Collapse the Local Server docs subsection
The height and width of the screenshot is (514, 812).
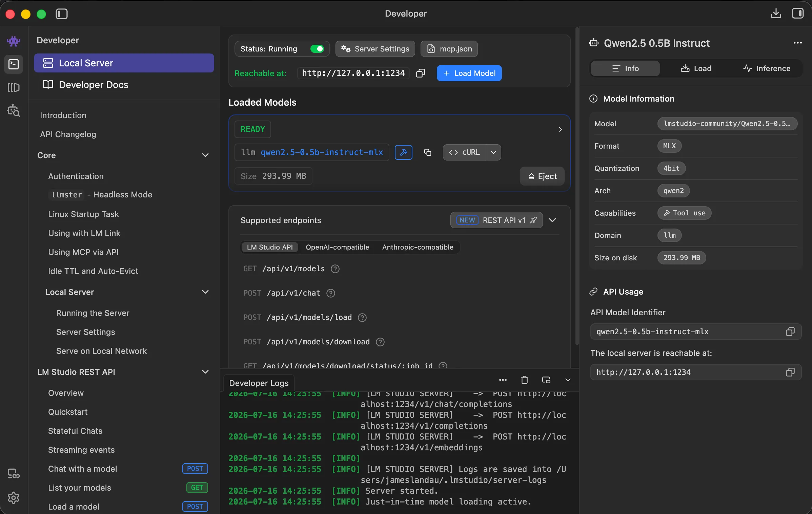[x=205, y=292]
